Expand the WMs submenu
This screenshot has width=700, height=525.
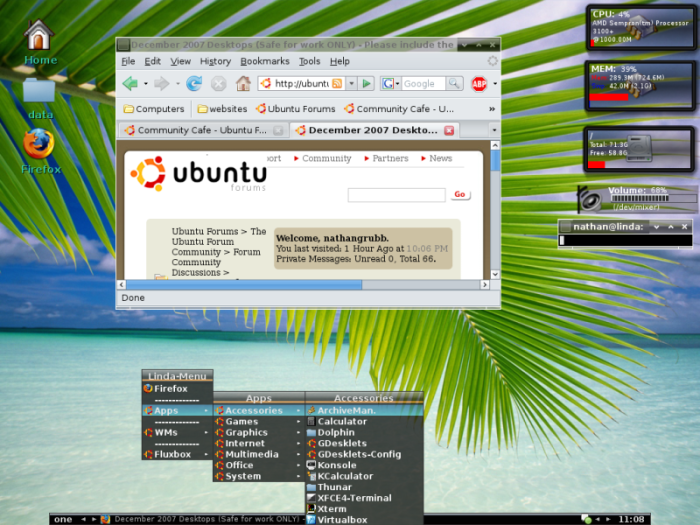(177, 432)
